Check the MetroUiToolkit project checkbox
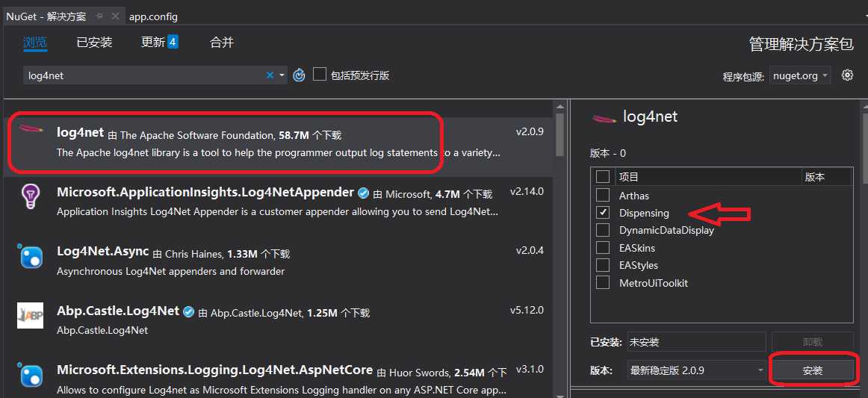 pyautogui.click(x=602, y=282)
